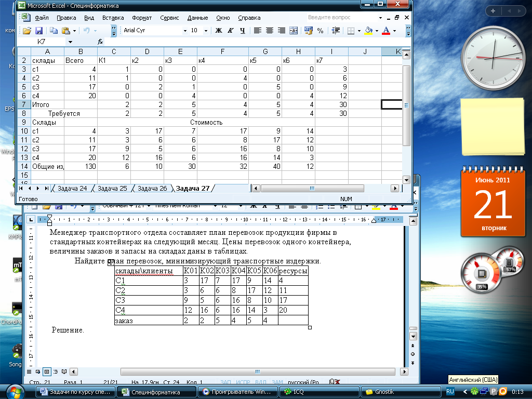Click the insert function fx button
Screen dimensions: 532x399
pos(100,42)
